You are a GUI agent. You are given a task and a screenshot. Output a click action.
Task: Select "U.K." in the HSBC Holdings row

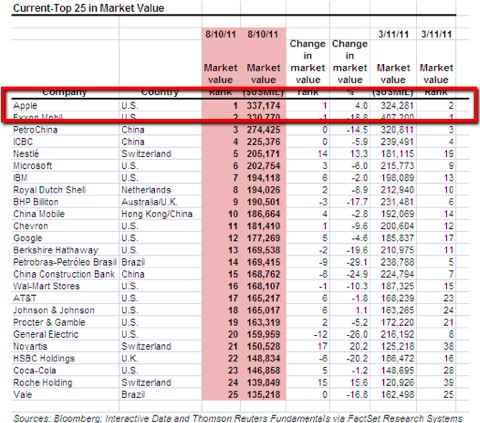tap(129, 358)
